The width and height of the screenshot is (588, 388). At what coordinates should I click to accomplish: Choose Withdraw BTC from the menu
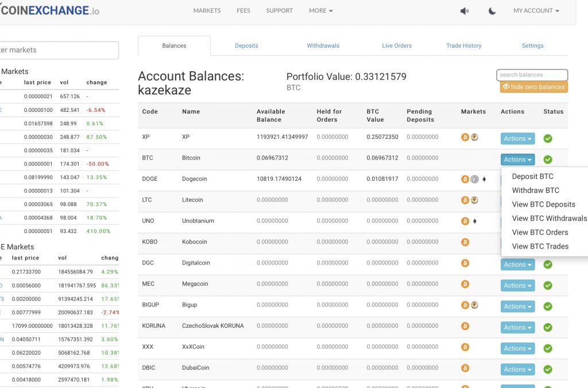click(x=536, y=191)
